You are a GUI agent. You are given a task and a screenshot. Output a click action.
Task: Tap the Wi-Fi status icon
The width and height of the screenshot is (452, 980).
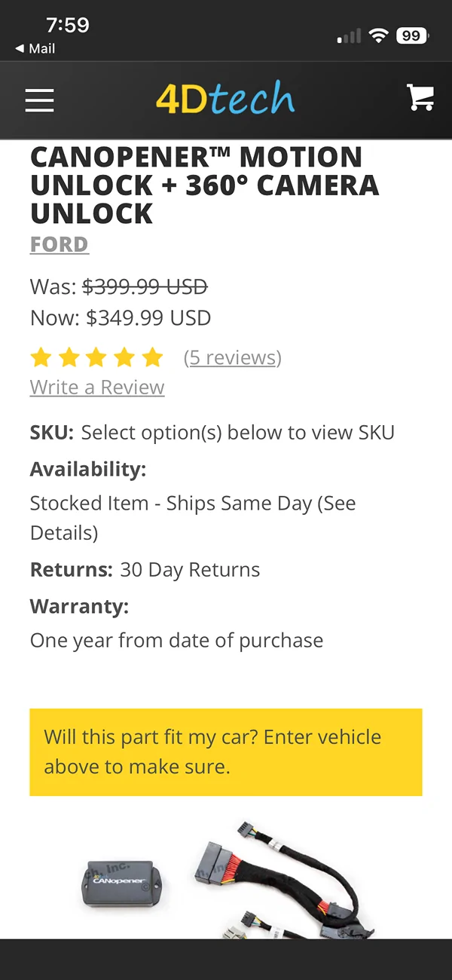(379, 35)
